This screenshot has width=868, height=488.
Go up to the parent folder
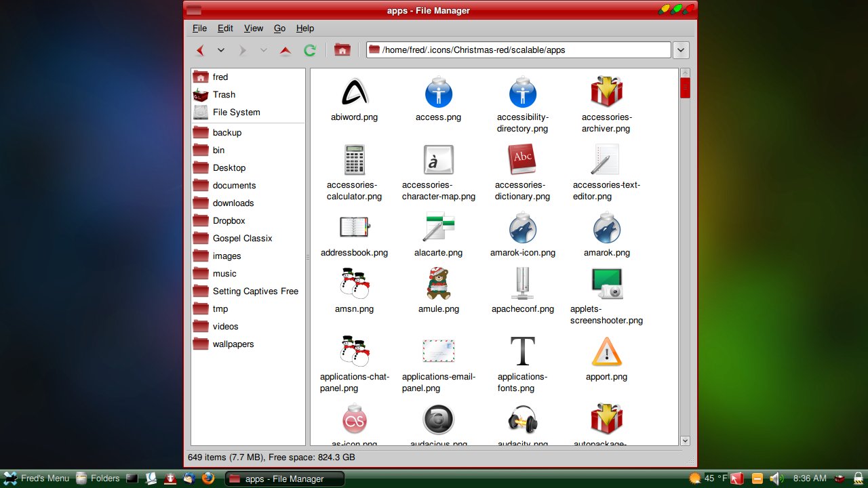coord(285,50)
